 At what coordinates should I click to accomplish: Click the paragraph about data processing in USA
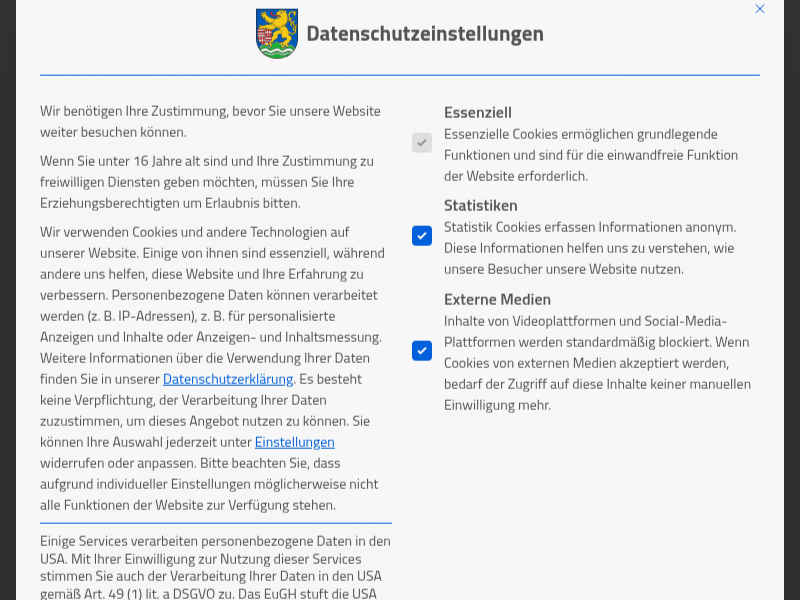(x=214, y=567)
